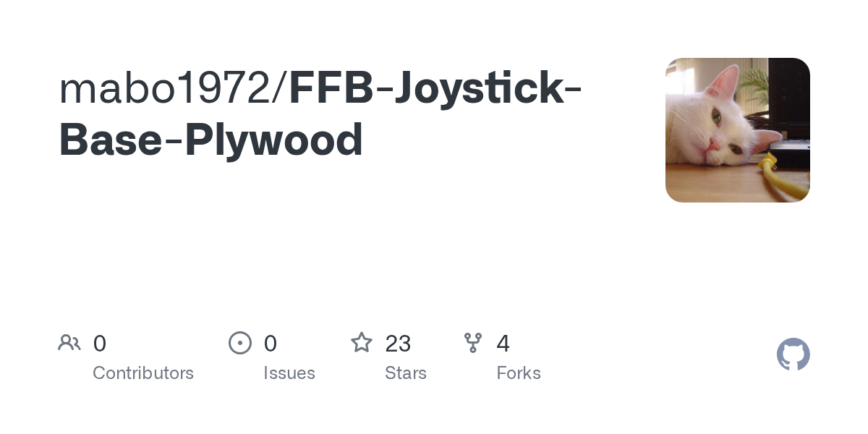The image size is (868, 434).
Task: Click "FFB" in the repository name
Action: click(x=332, y=89)
